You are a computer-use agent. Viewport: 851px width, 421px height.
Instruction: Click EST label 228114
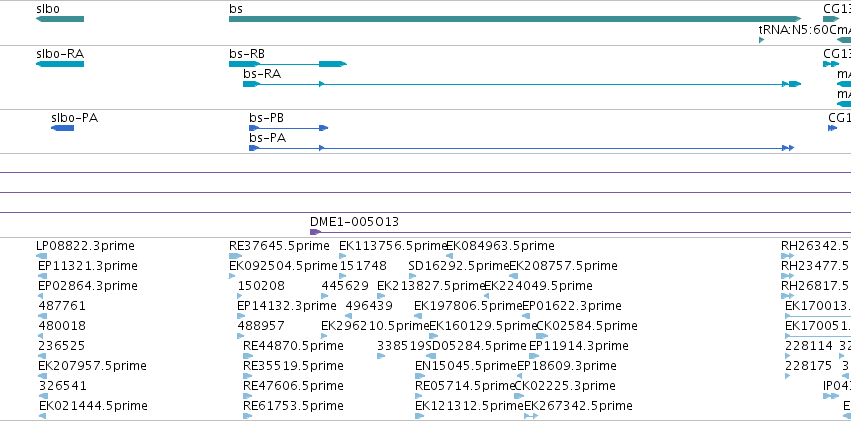pyautogui.click(x=809, y=346)
